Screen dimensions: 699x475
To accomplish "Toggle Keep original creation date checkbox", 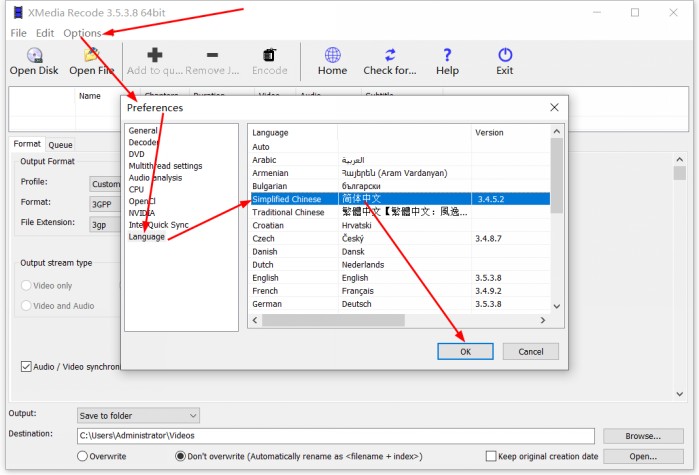I will pos(491,456).
